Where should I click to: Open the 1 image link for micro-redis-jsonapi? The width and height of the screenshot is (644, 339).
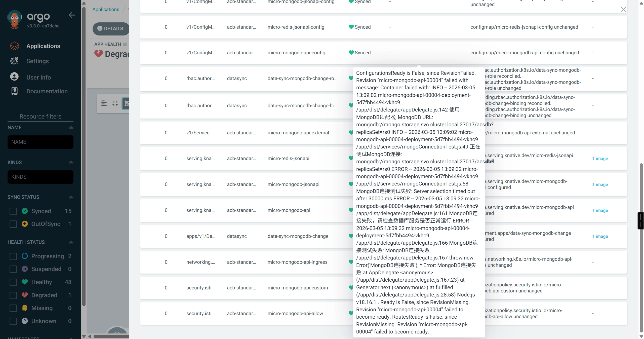(x=600, y=159)
